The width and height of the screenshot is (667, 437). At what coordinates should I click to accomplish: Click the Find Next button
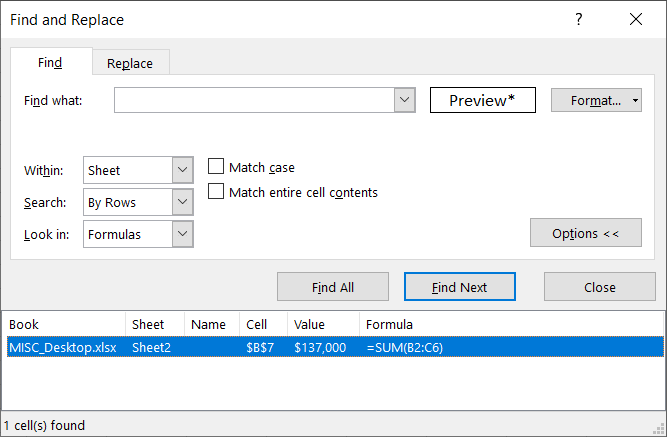(x=459, y=287)
